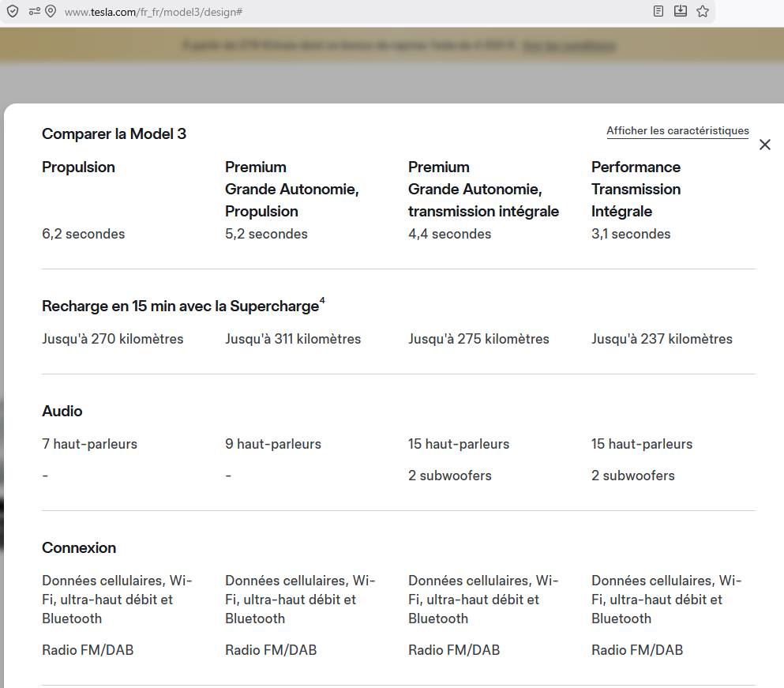
Task: Click Jusqu'à 311 kilomètres
Action: tap(293, 339)
